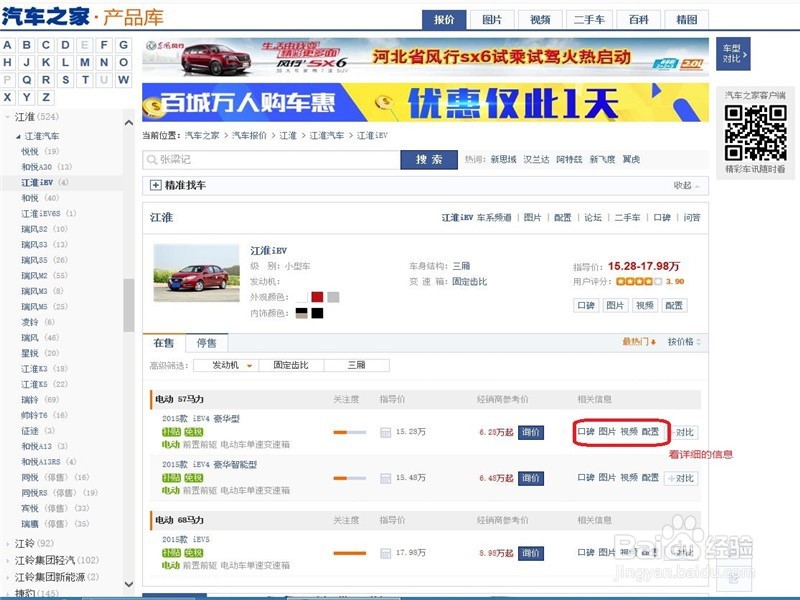Click the 风行SX6 banner ad
800x600 pixels.
click(x=426, y=56)
